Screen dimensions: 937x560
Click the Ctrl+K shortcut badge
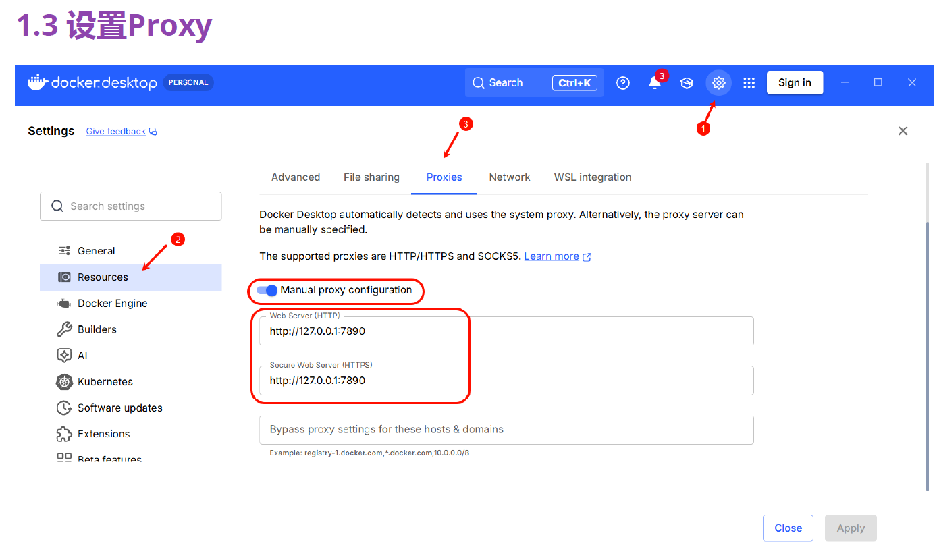pyautogui.click(x=575, y=83)
